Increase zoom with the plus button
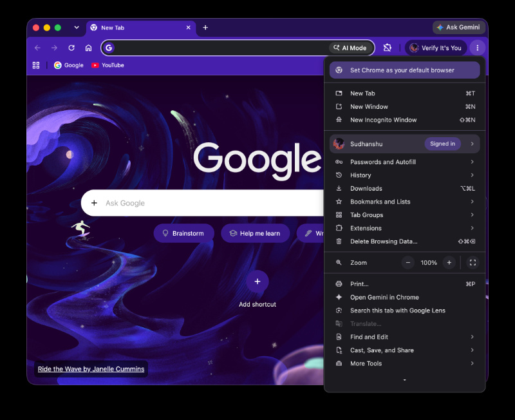The height and width of the screenshot is (420, 515). click(x=449, y=263)
